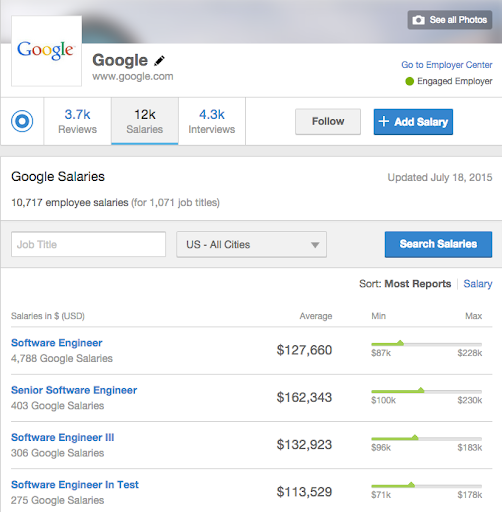
Task: Open the Software Engineer salary link
Action: click(57, 343)
